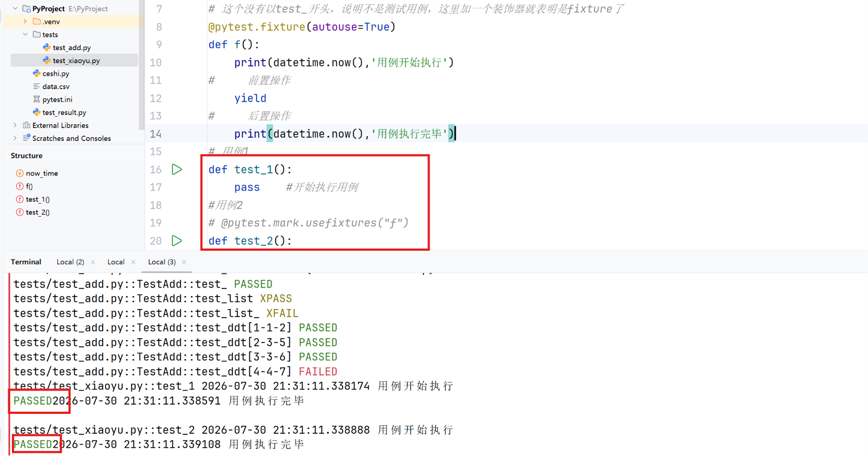The image size is (868, 456).
Task: Click the Scratches and Consoles icon
Action: click(26, 138)
